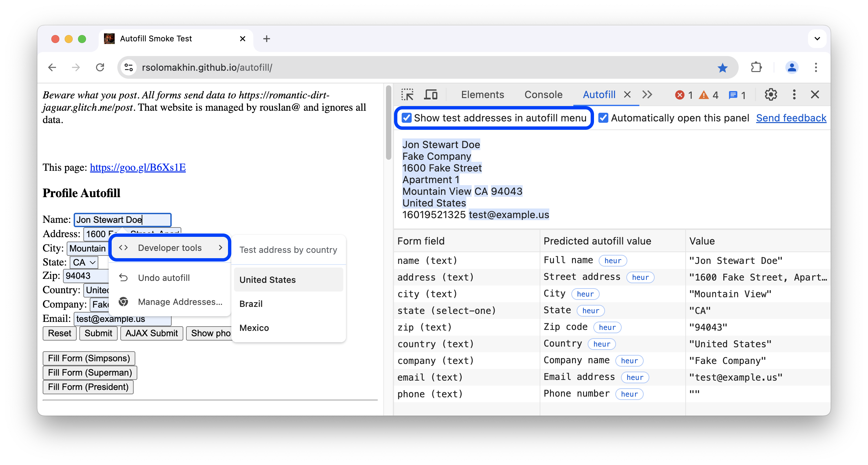The image size is (868, 465).
Task: Click the Console panel icon
Action: pyautogui.click(x=542, y=94)
